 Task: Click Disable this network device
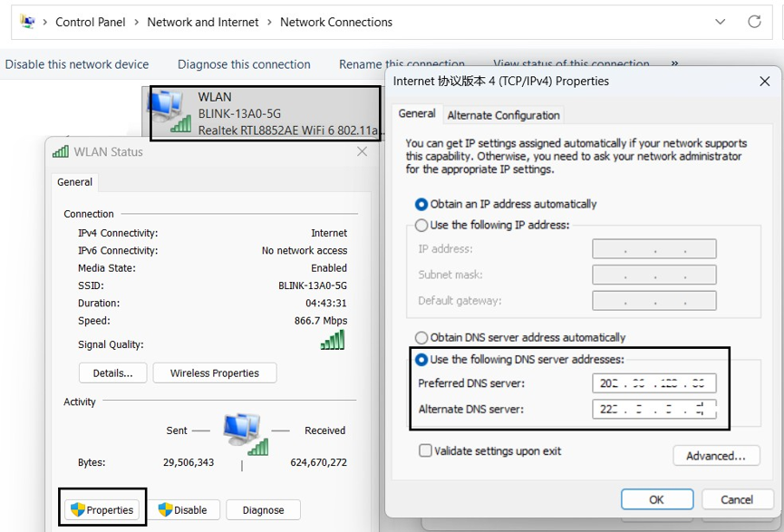77,64
